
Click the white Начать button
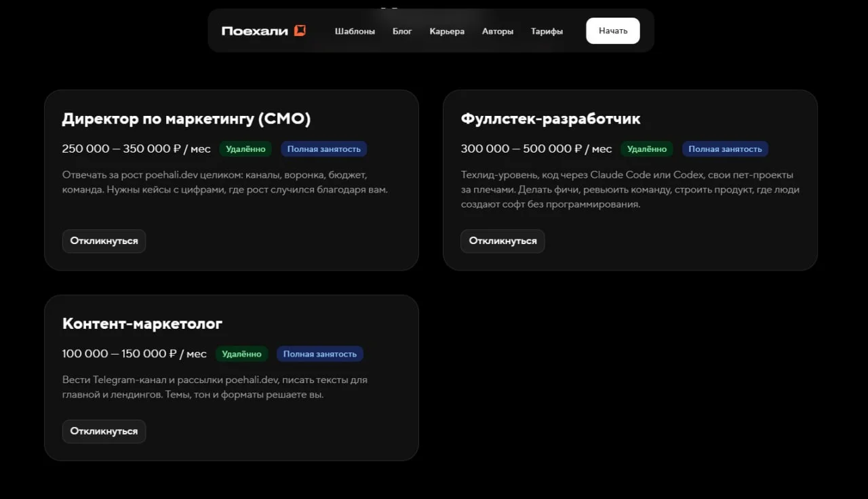[x=613, y=31]
